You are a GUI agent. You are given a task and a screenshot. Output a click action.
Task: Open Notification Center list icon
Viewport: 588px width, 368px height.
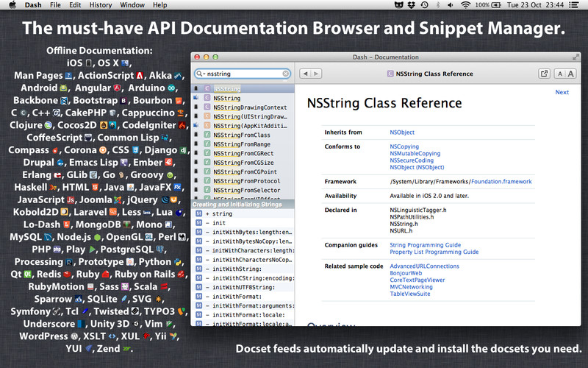coord(573,5)
